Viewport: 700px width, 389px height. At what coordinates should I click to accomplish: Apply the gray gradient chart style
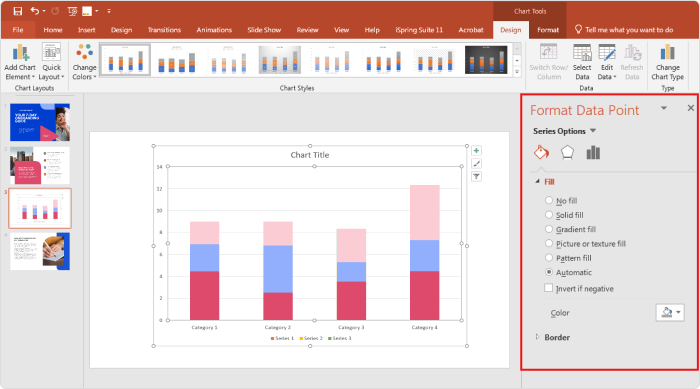coord(279,59)
